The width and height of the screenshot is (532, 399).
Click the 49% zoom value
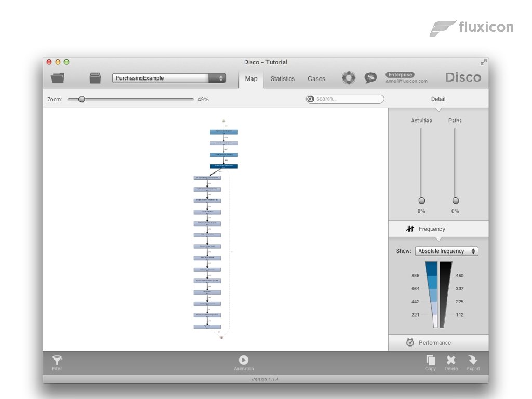pyautogui.click(x=203, y=99)
